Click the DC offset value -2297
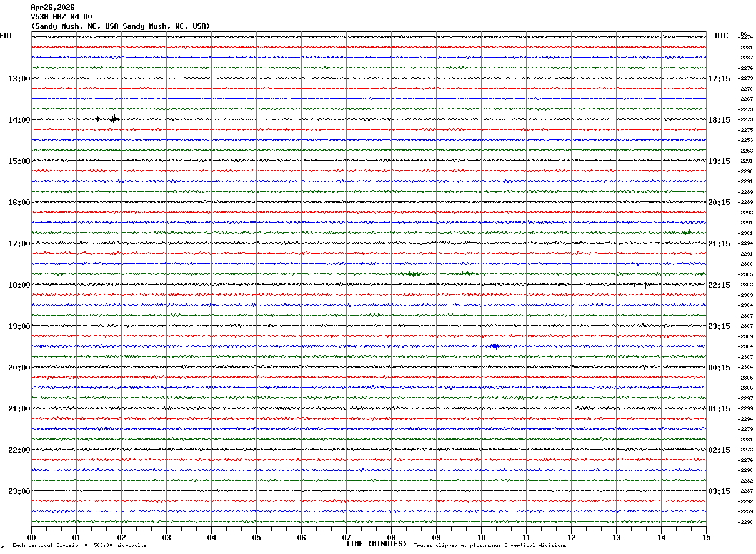756x554 pixels. coord(746,398)
